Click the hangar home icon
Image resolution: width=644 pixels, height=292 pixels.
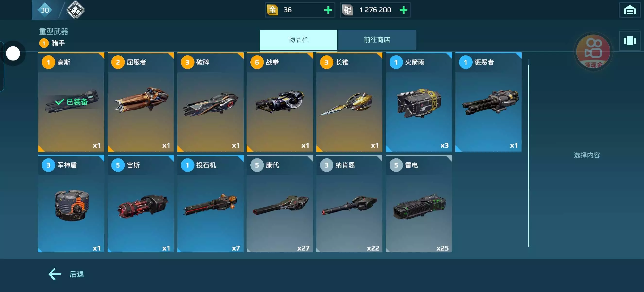(629, 10)
